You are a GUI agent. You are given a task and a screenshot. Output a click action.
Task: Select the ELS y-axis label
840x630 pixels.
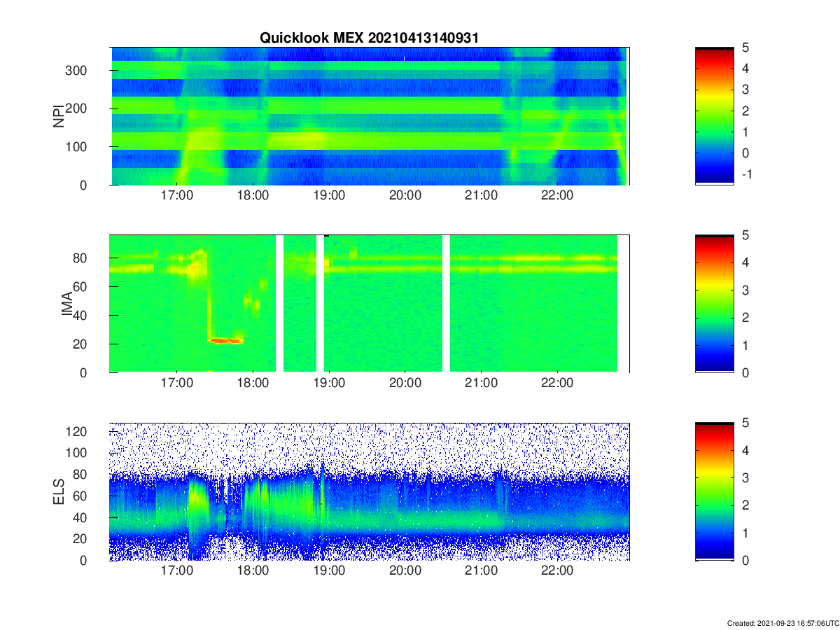[x=59, y=491]
